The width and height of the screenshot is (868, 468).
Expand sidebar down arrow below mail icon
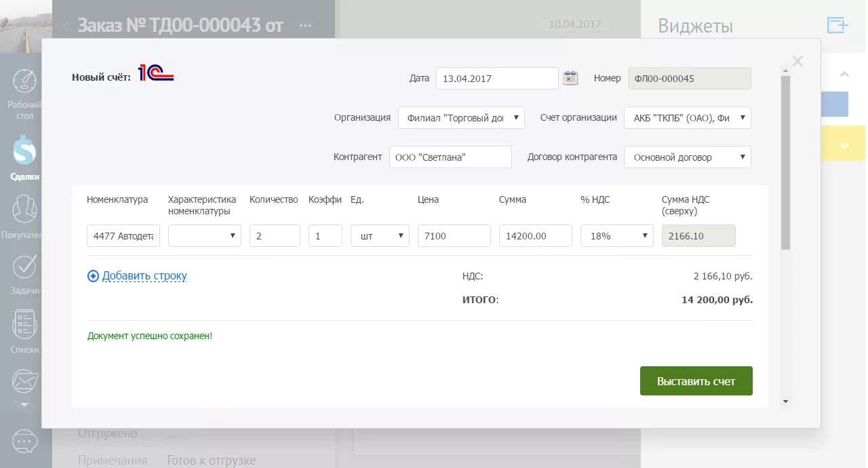tap(25, 404)
